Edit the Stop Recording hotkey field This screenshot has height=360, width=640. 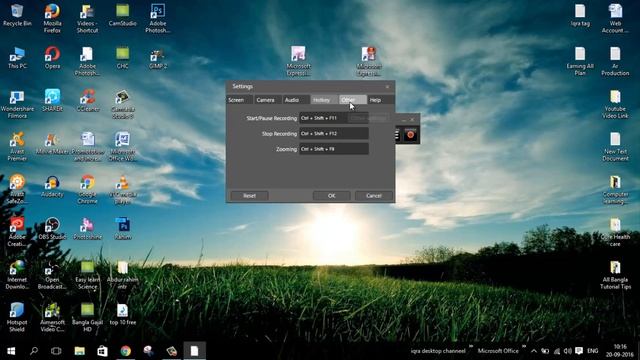(334, 133)
